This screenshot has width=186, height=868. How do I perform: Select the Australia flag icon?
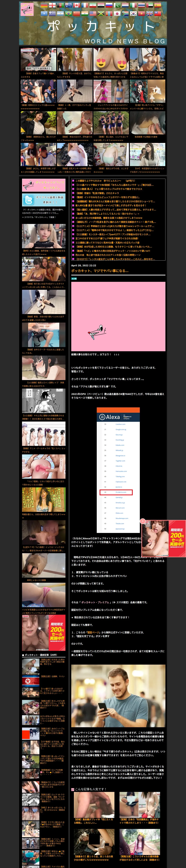(69, 5)
